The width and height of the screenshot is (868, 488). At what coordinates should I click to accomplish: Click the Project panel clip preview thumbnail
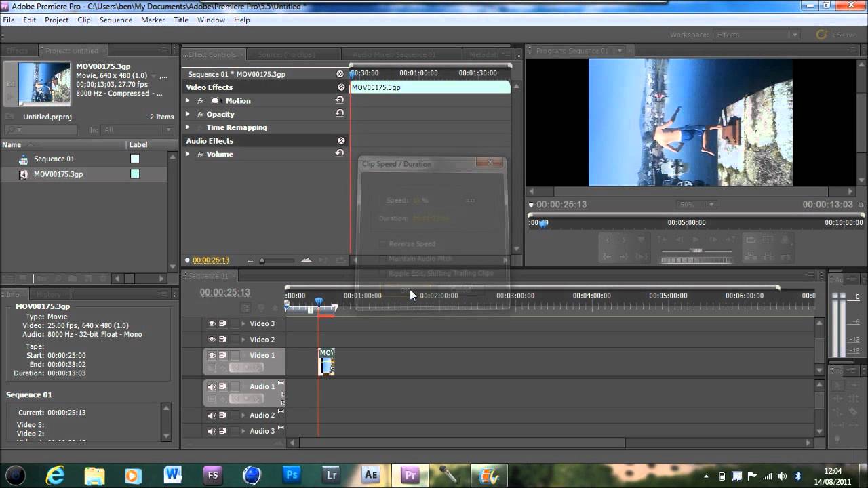click(x=45, y=83)
